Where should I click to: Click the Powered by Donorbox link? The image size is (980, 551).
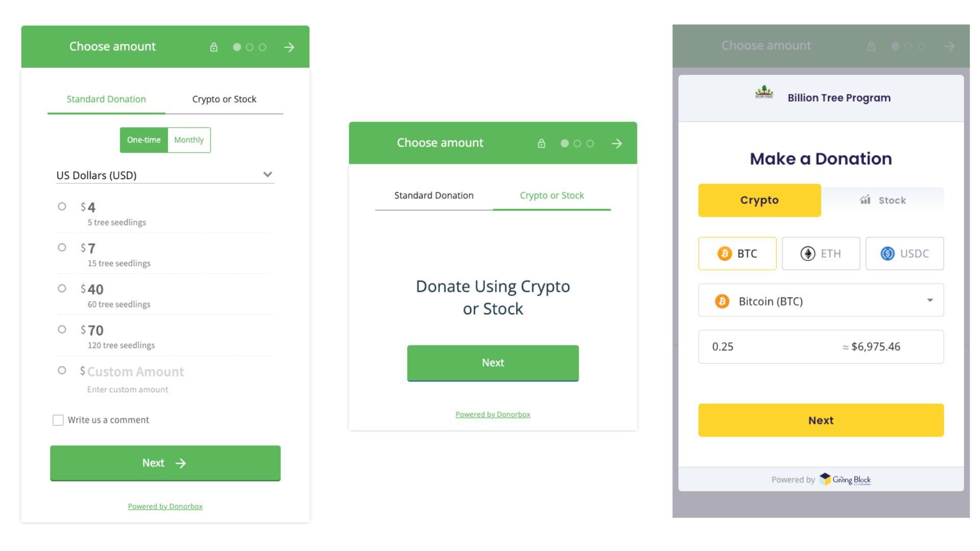[x=165, y=505]
